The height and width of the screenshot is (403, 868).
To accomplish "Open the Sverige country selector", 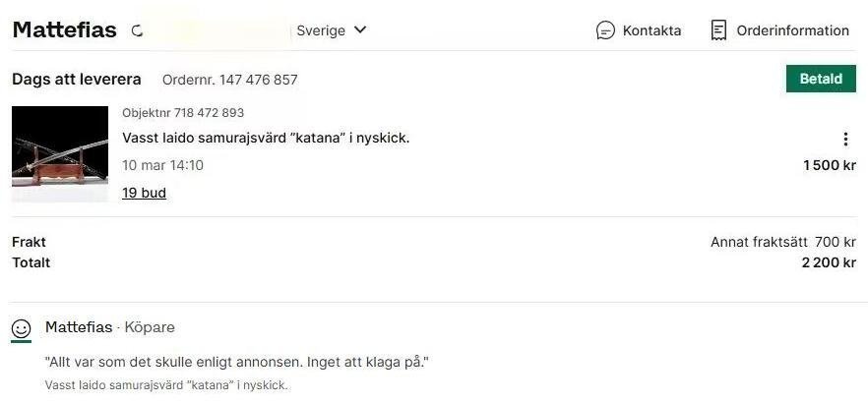I will tap(332, 30).
